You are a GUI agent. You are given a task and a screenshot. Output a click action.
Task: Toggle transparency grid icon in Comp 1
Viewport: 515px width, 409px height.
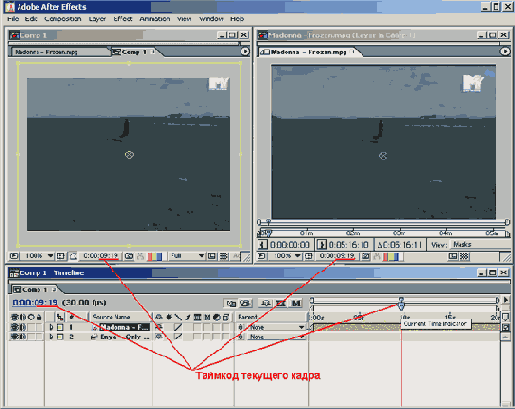click(x=224, y=256)
